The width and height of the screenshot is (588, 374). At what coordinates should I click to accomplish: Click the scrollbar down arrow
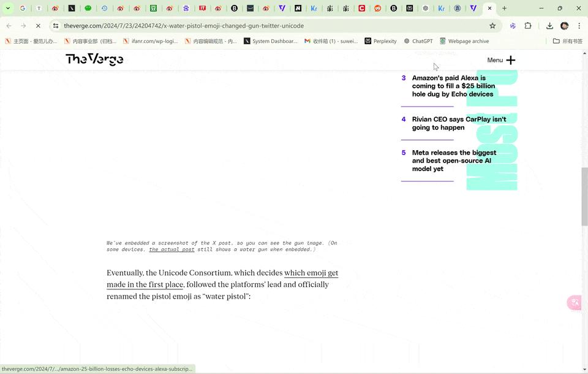584,369
